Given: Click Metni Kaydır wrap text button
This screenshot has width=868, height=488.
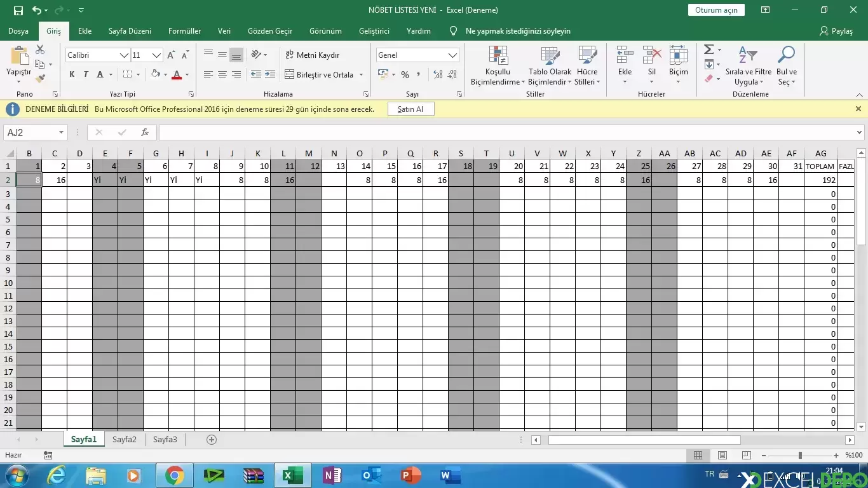Looking at the screenshot, I should [x=312, y=55].
